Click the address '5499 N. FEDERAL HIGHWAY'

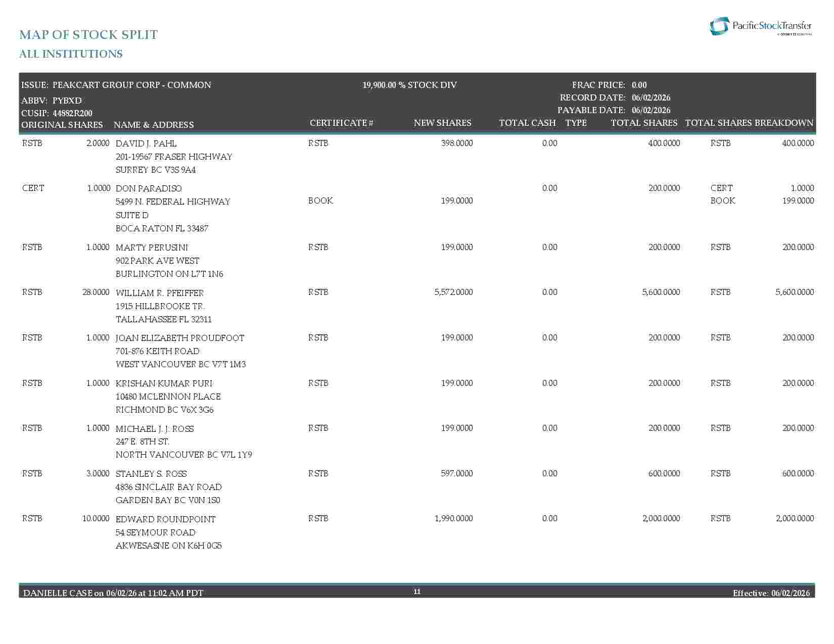(173, 202)
